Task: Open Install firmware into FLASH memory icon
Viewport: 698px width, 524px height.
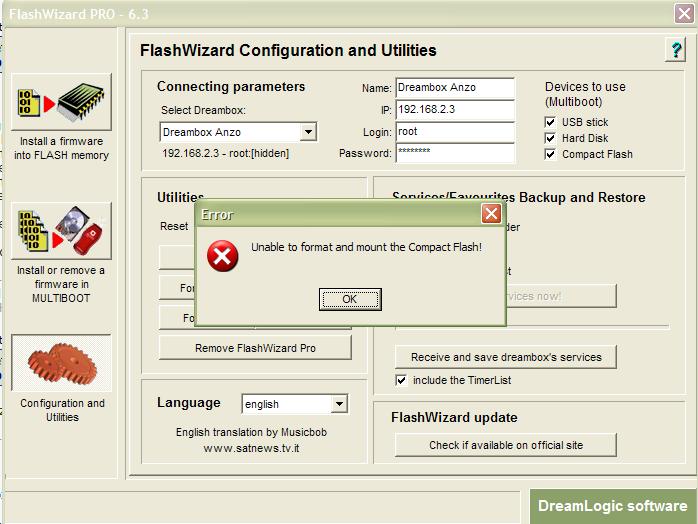Action: pyautogui.click(x=61, y=102)
